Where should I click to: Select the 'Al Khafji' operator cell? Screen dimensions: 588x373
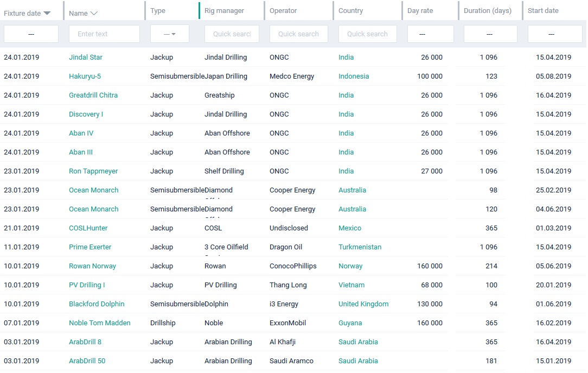pyautogui.click(x=283, y=342)
